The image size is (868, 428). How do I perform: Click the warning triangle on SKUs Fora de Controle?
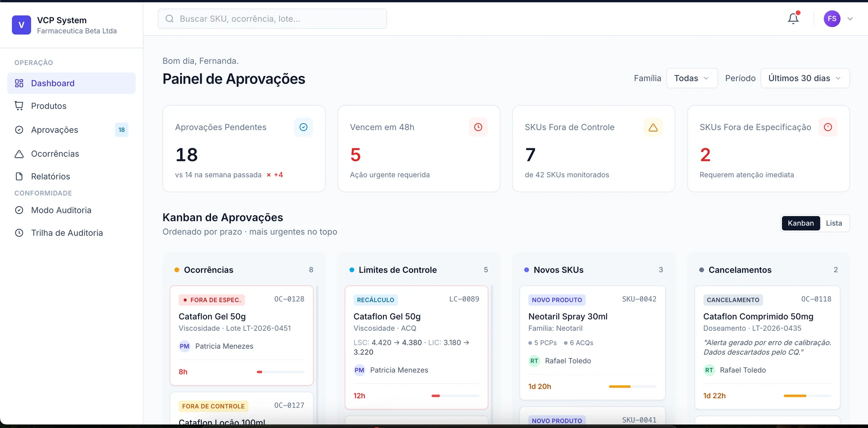point(653,127)
